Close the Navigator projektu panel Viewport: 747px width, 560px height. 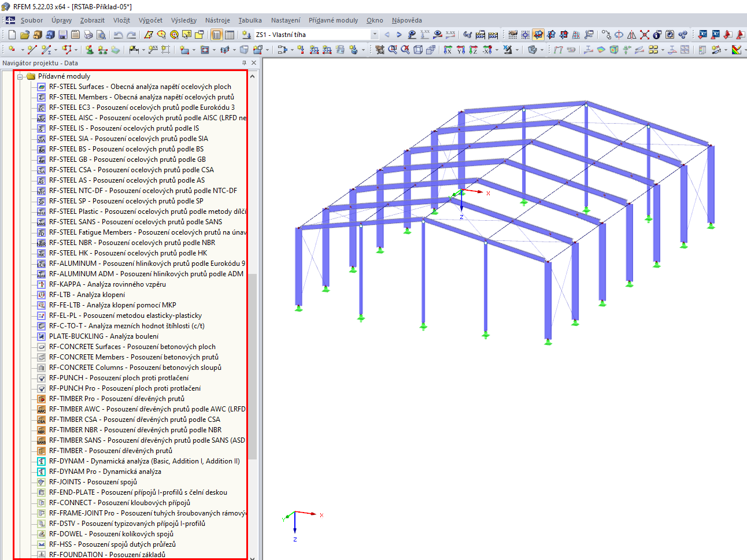click(x=254, y=63)
